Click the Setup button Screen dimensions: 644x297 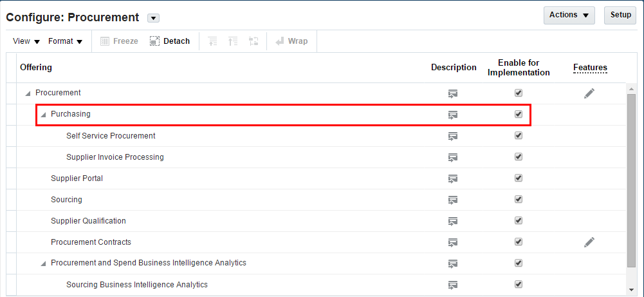(620, 15)
